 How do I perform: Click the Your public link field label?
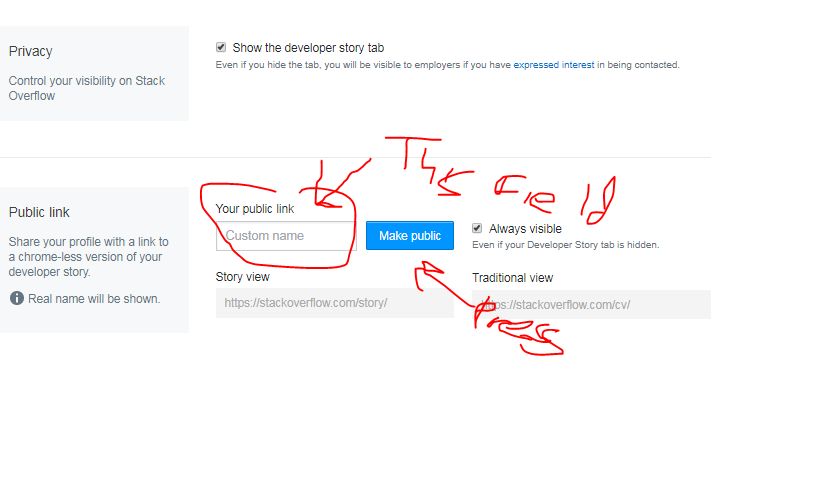254,209
